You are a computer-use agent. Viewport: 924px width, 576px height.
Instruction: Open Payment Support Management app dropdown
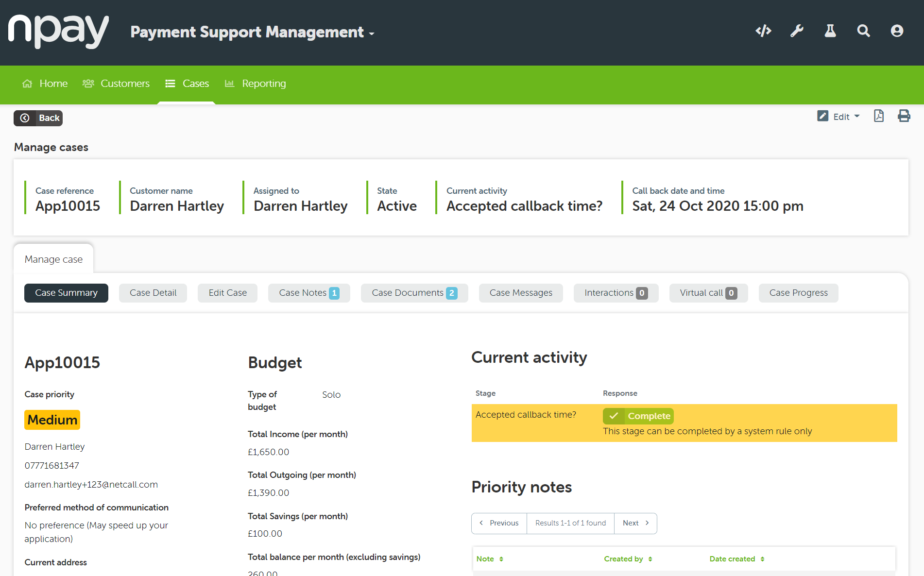coord(252,32)
